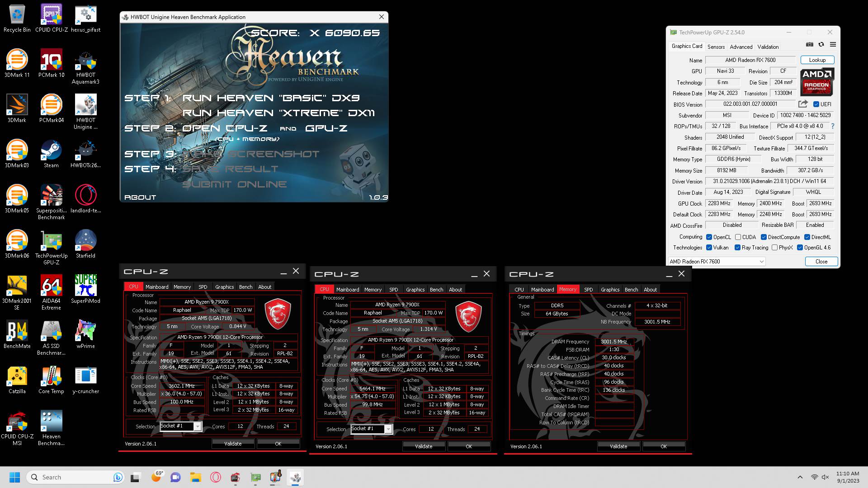
Task: Switch to the Sensors tab in GPU-Z
Action: [716, 47]
